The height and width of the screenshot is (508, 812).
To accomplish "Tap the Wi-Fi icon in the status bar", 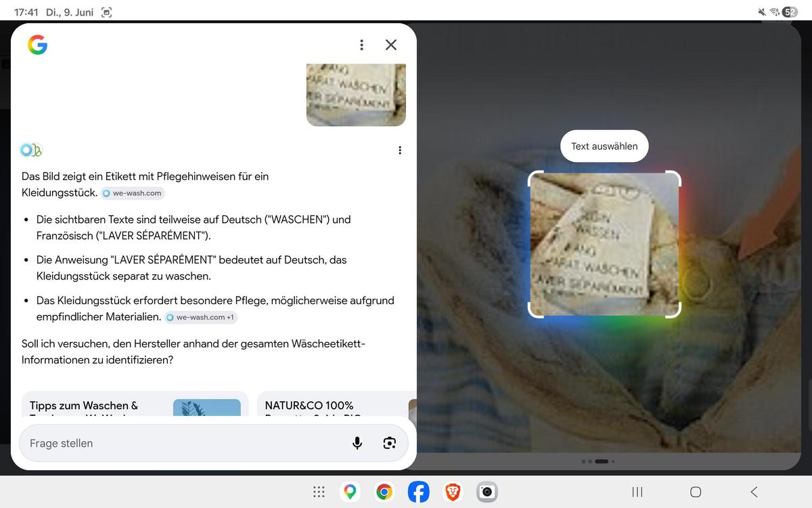I will (x=775, y=12).
